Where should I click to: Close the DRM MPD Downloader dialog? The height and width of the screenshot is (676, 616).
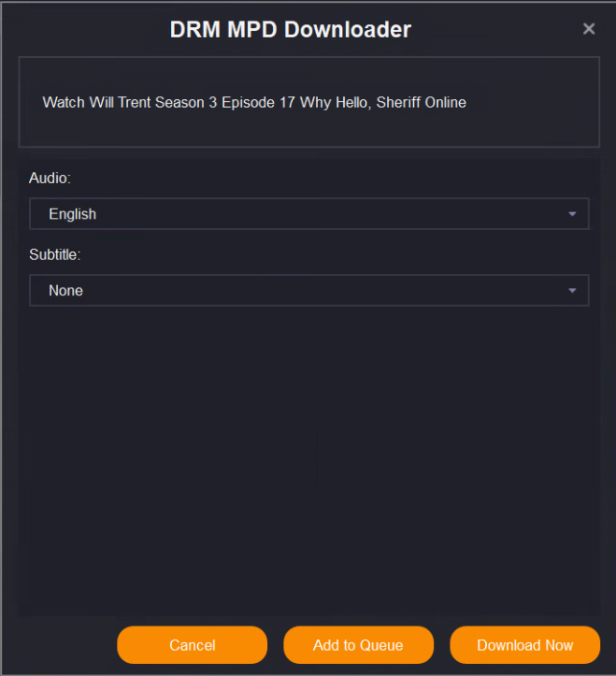tap(588, 29)
